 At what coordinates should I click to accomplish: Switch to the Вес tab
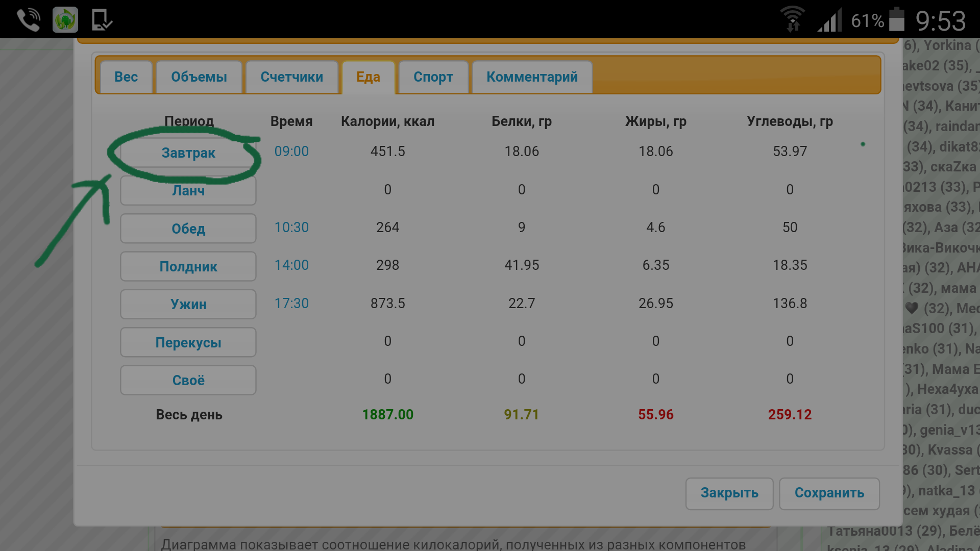tap(126, 77)
